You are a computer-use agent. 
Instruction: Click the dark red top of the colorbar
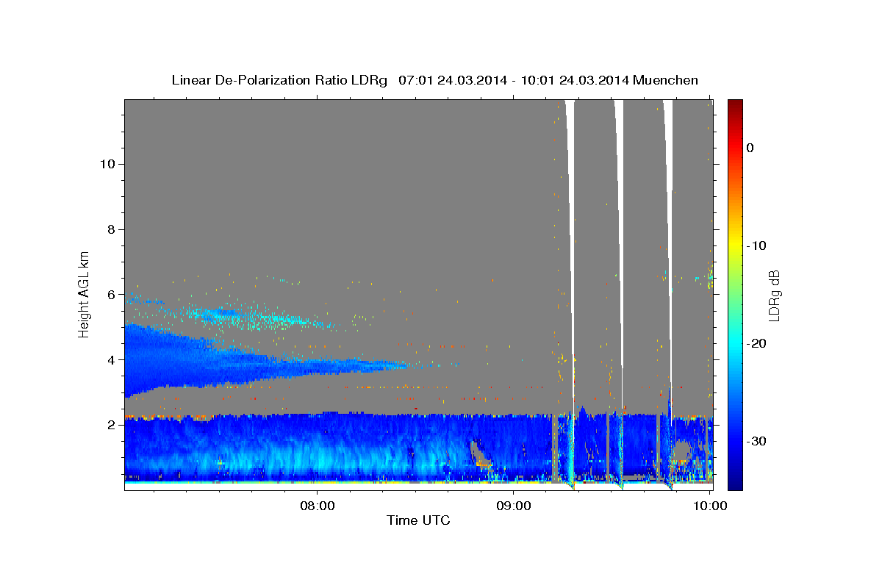pyautogui.click(x=735, y=107)
